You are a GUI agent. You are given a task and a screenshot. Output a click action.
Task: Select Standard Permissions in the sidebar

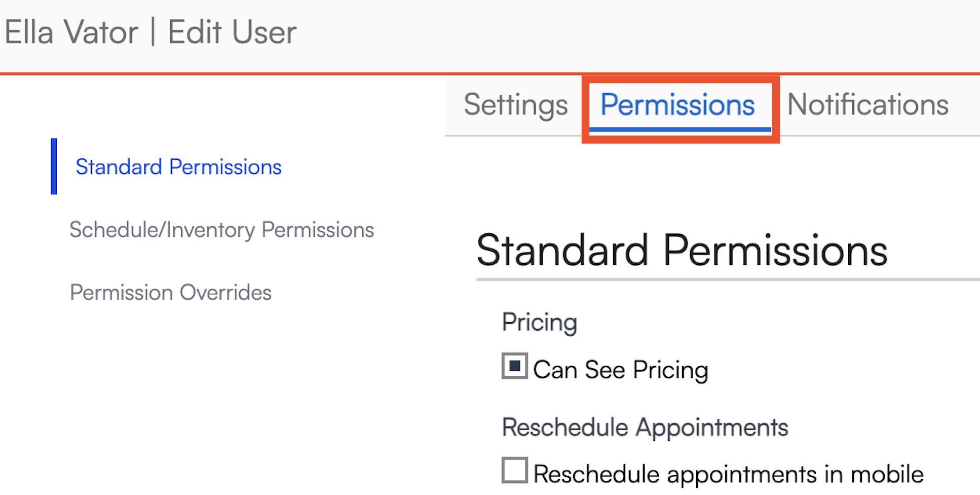click(x=178, y=167)
